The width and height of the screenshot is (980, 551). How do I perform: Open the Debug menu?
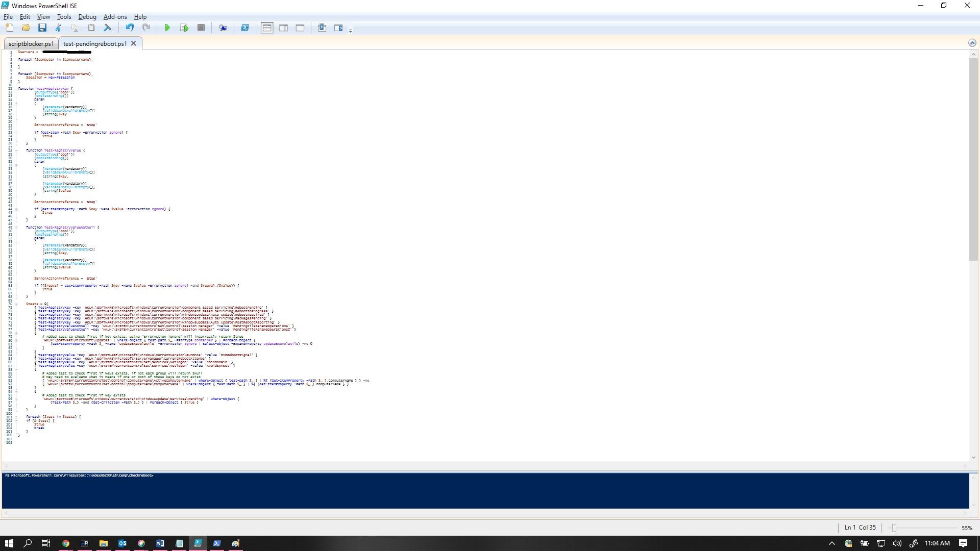(x=87, y=17)
